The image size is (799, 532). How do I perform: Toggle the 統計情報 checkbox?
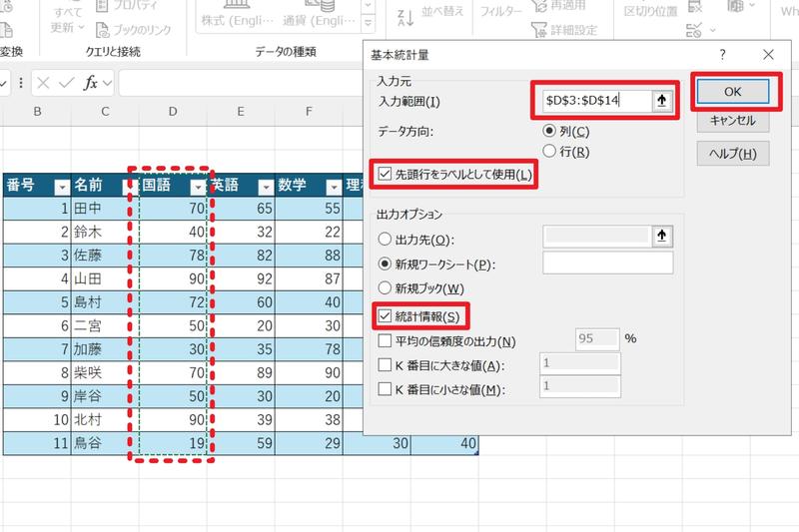click(x=385, y=316)
